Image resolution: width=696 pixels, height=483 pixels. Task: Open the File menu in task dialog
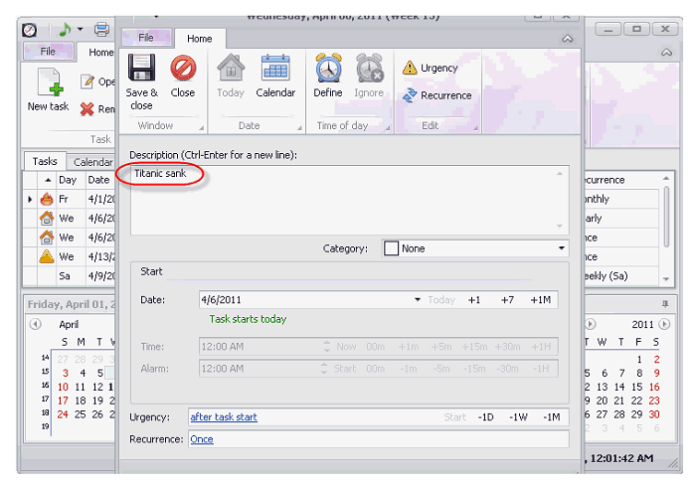[x=146, y=38]
